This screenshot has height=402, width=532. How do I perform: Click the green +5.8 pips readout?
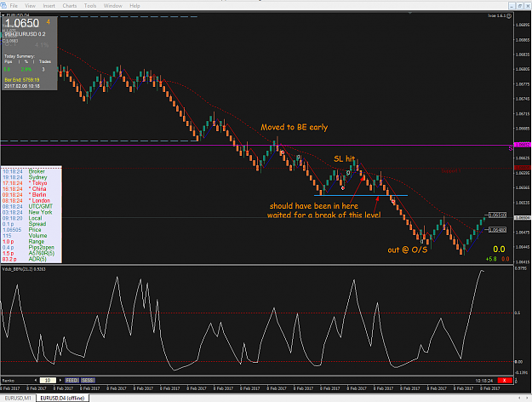491,259
